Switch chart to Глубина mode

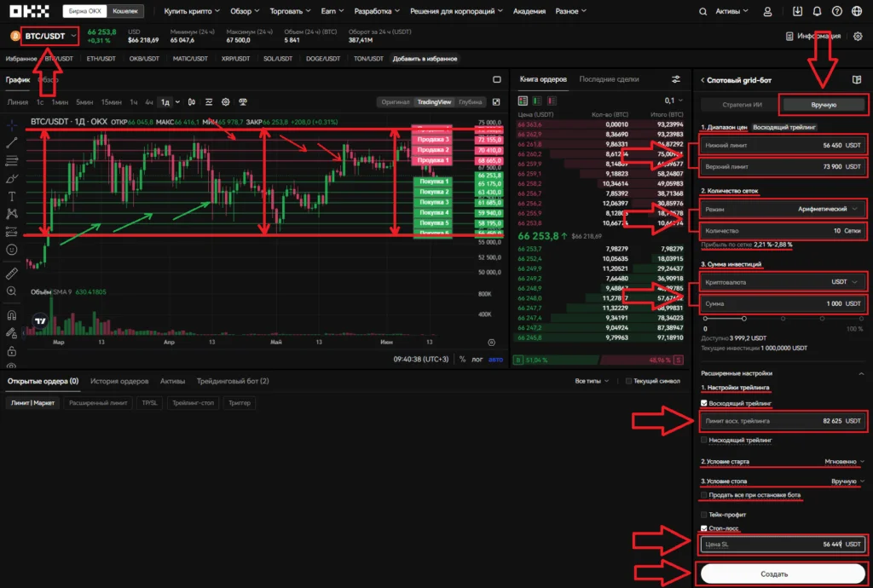pos(471,101)
